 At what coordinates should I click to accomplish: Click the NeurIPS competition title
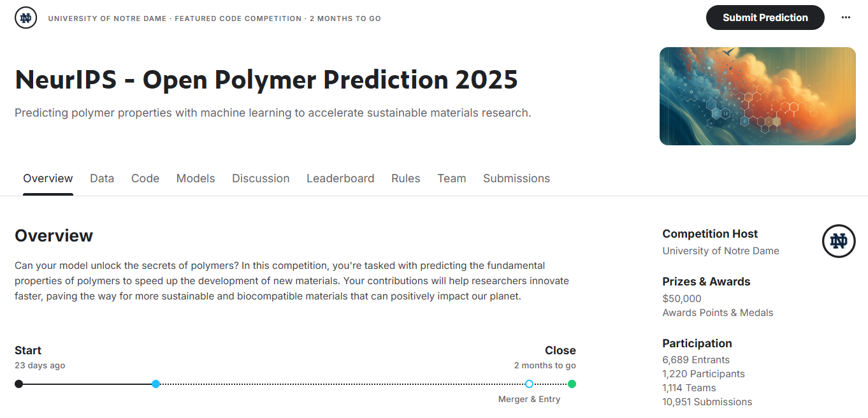(x=266, y=79)
